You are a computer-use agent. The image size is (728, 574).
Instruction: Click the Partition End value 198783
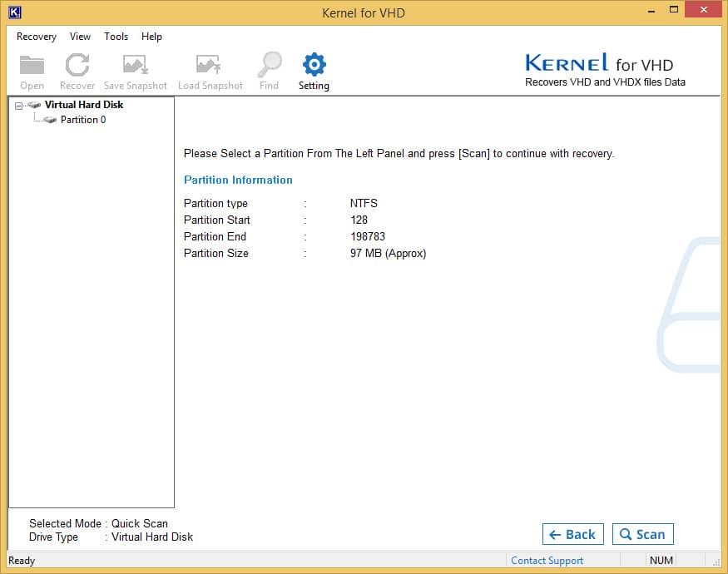click(368, 237)
